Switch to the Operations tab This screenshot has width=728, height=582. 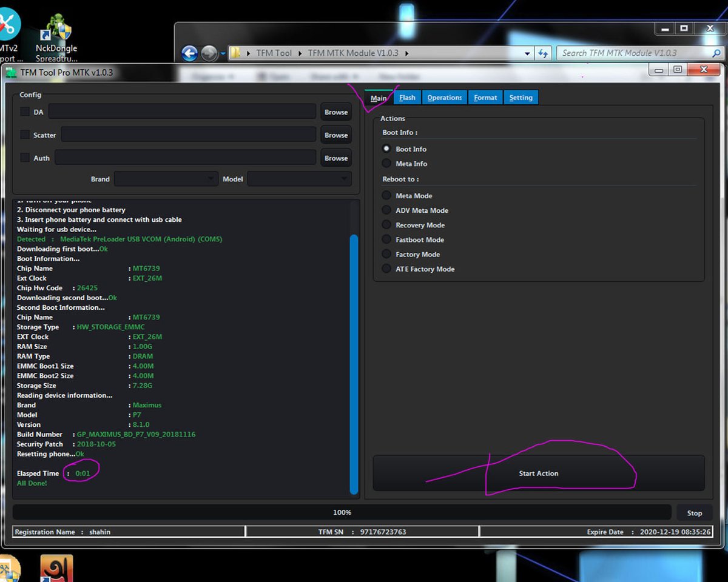click(x=444, y=97)
